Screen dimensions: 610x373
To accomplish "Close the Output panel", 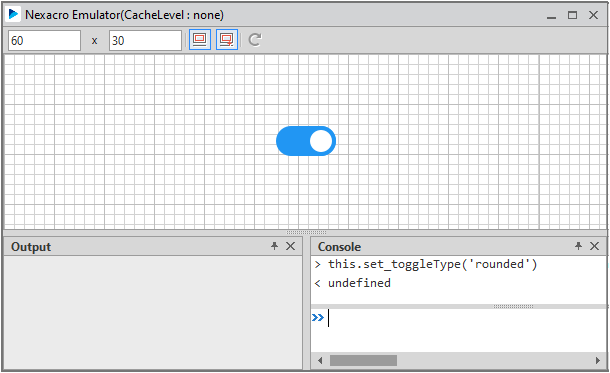I will 291,246.
